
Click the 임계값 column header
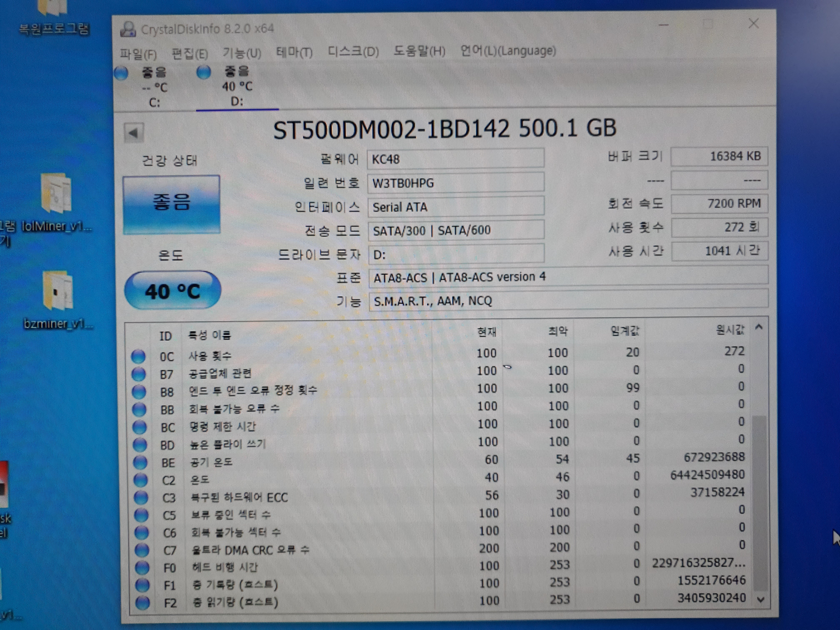[x=625, y=330]
